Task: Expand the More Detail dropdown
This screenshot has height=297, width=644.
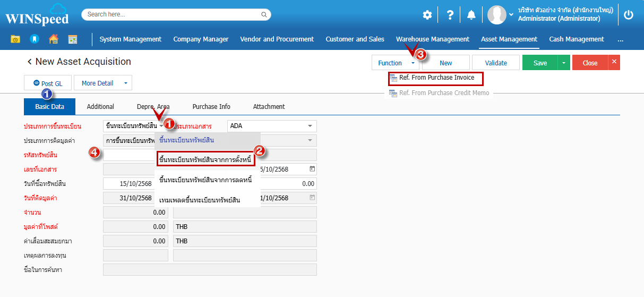Action: (x=125, y=83)
